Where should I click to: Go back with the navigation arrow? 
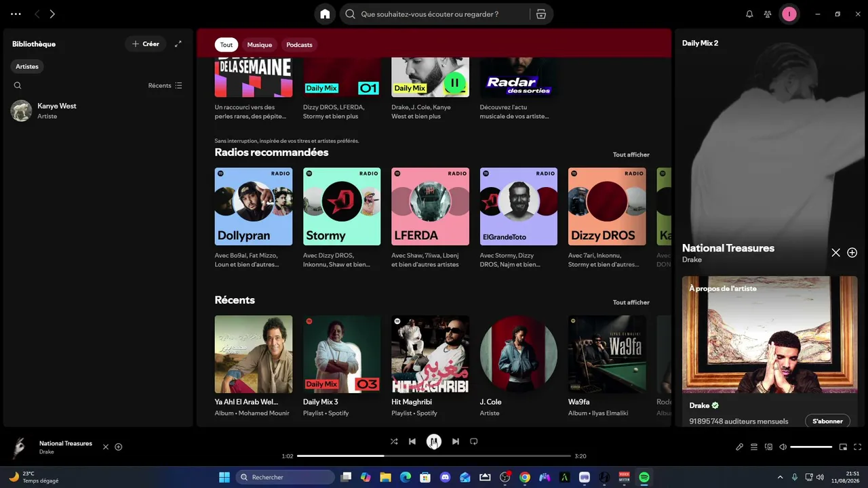coord(37,14)
